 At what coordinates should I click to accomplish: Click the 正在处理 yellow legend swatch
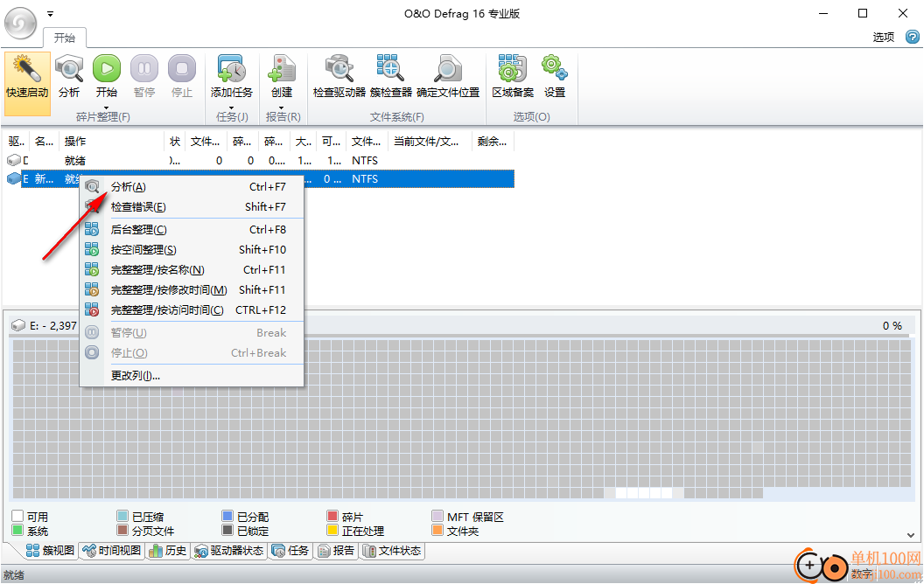point(332,531)
